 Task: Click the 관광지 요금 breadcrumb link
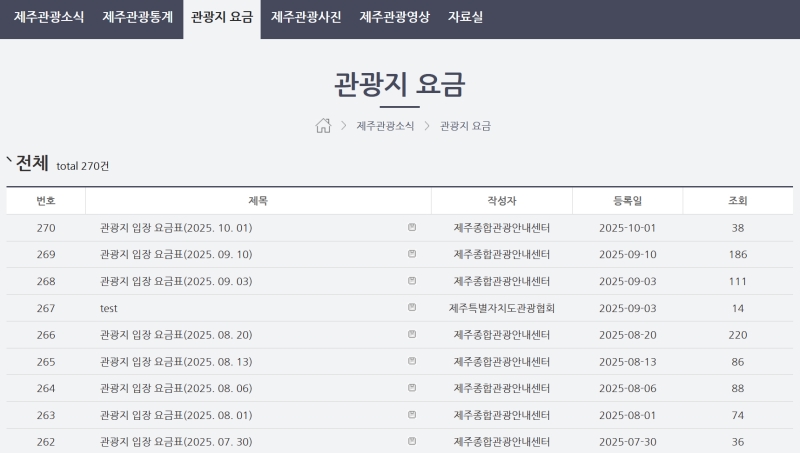coord(465,126)
